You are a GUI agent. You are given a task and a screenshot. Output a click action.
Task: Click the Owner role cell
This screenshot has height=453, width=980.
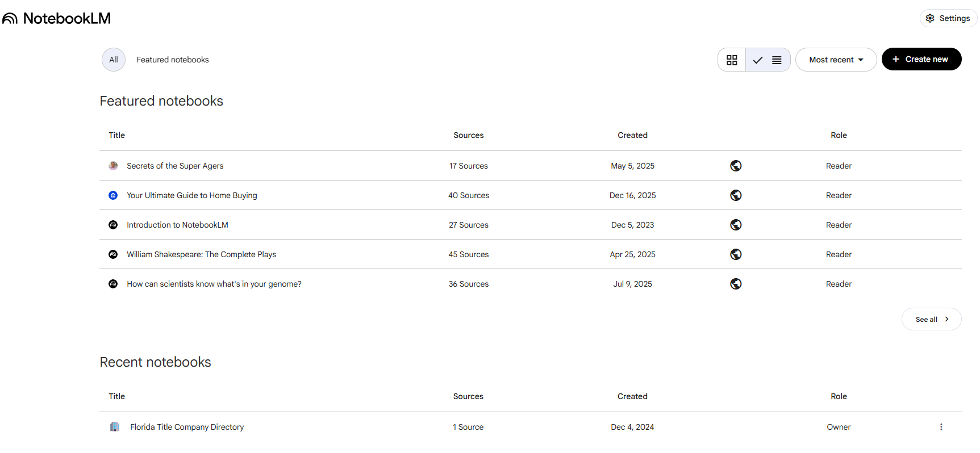839,427
